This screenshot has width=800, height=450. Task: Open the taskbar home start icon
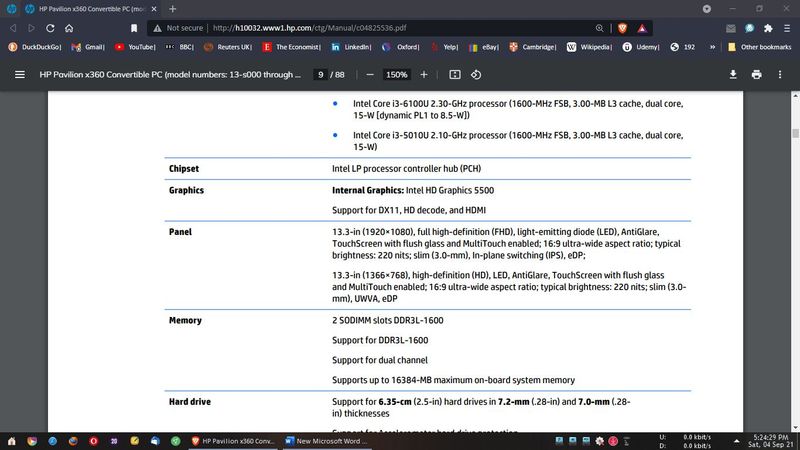[12, 441]
